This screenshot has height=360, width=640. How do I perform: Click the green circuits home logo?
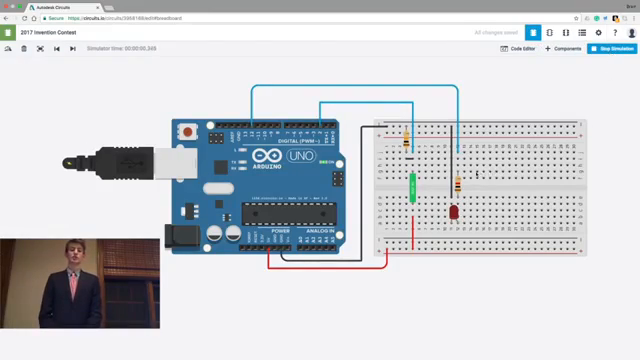8,33
